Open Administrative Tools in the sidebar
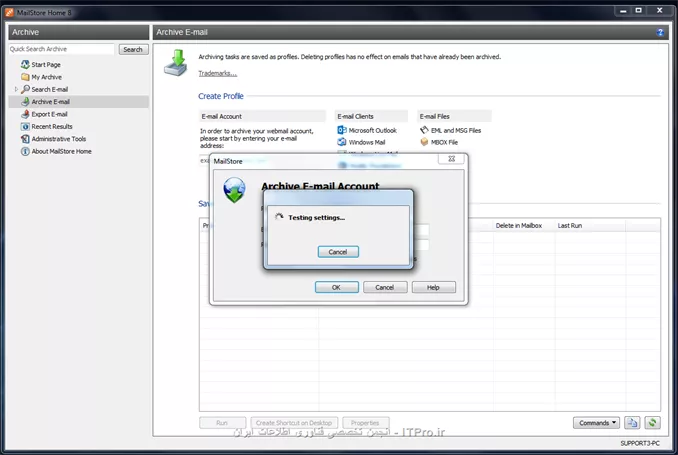The width and height of the screenshot is (678, 455). pos(59,139)
